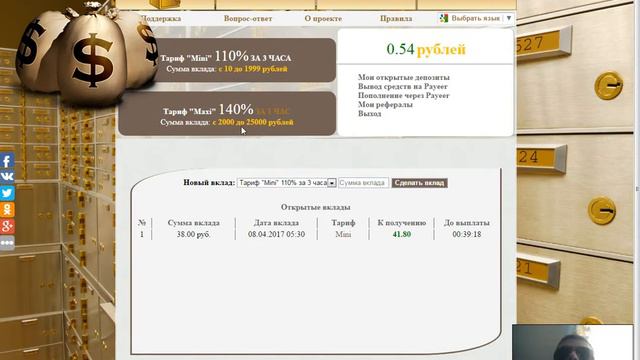Share via the Odnoklassniki icon
Image resolution: width=640 pixels, height=360 pixels.
7,209
